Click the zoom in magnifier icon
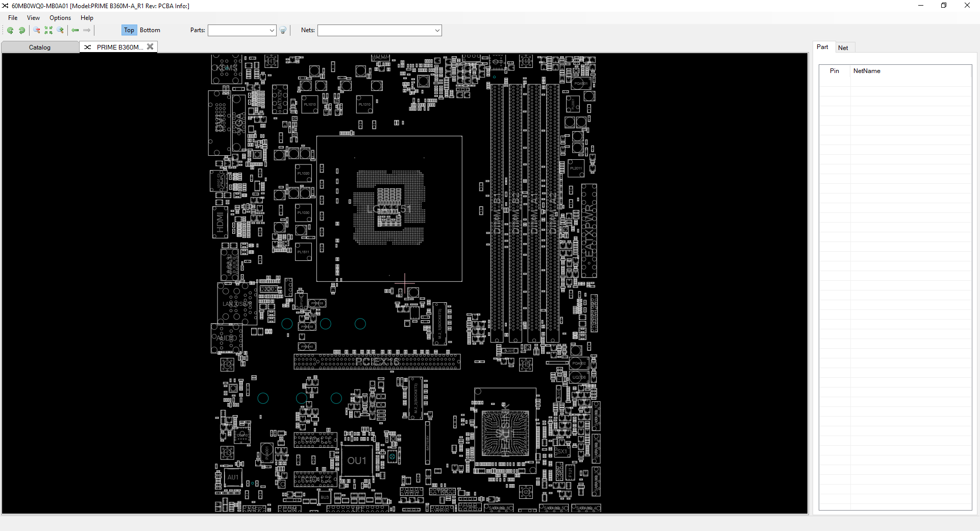The height and width of the screenshot is (531, 980). tap(60, 30)
